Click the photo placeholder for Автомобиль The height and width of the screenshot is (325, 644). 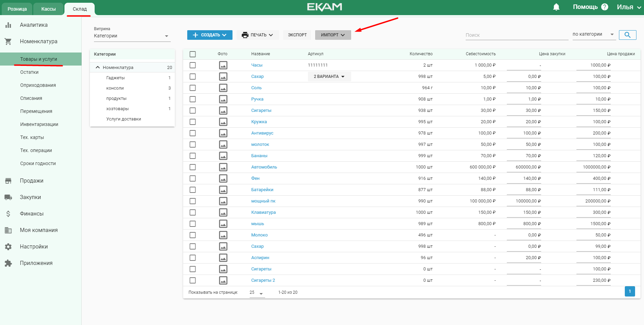223,167
